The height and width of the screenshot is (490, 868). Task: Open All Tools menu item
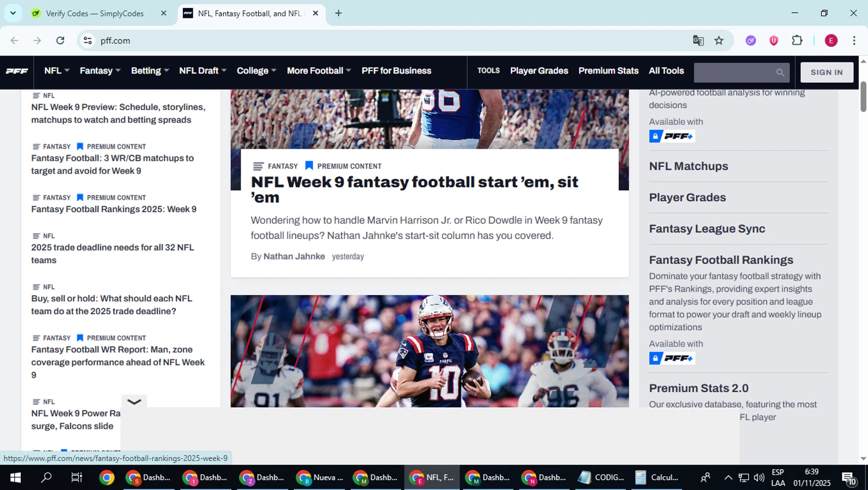(666, 71)
